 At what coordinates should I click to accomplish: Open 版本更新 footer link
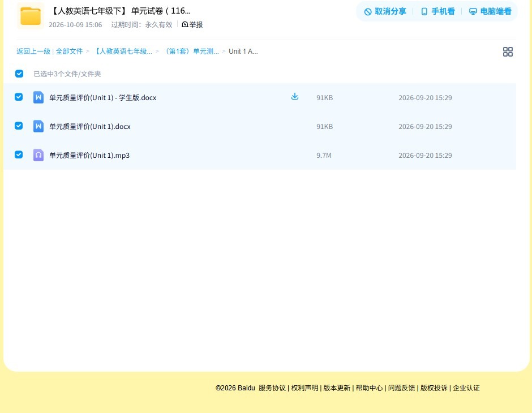[x=337, y=388]
